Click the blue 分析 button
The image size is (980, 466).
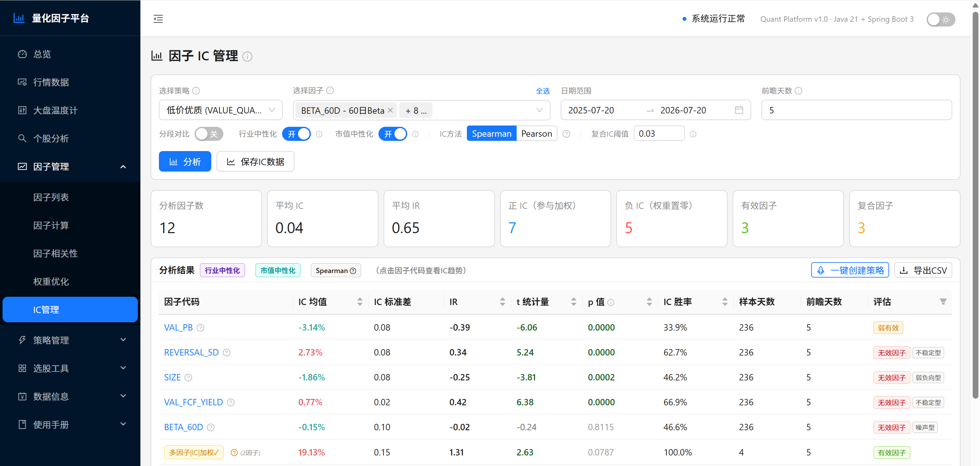[185, 161]
